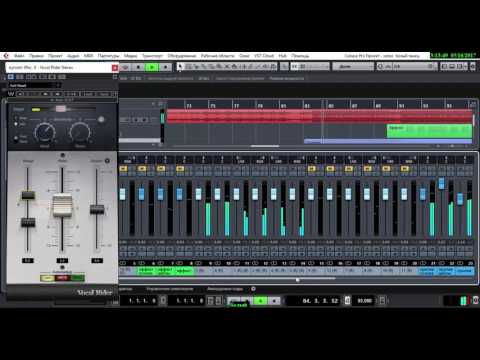Click the mixer horizontal scrollbar
This screenshot has width=480, height=360.
[x=227, y=278]
